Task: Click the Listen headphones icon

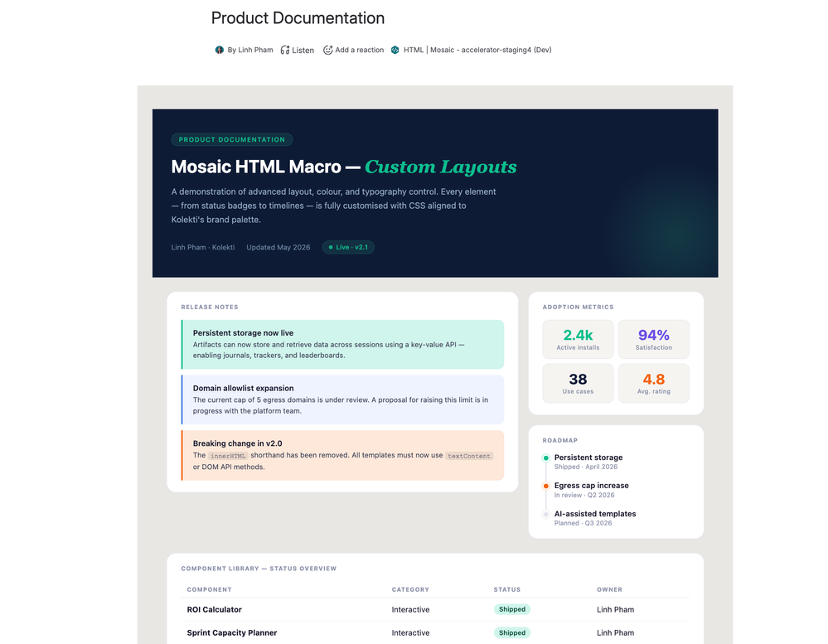Action: point(284,50)
